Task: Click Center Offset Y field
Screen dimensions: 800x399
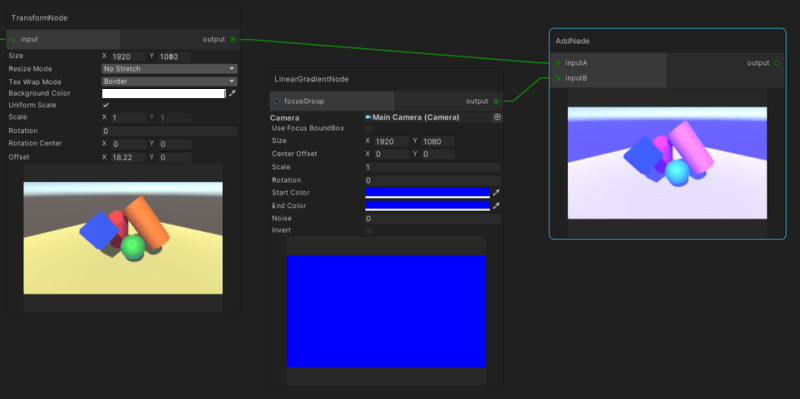Action: tap(438, 154)
